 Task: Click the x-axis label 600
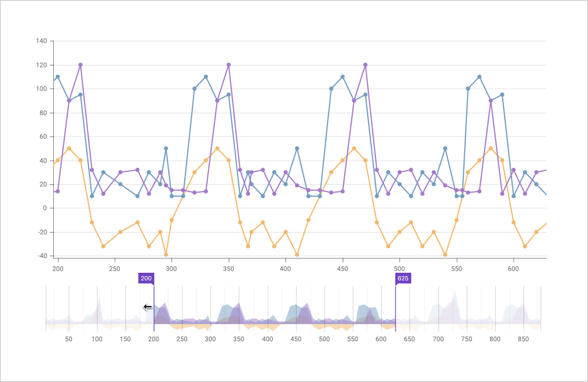pyautogui.click(x=513, y=269)
